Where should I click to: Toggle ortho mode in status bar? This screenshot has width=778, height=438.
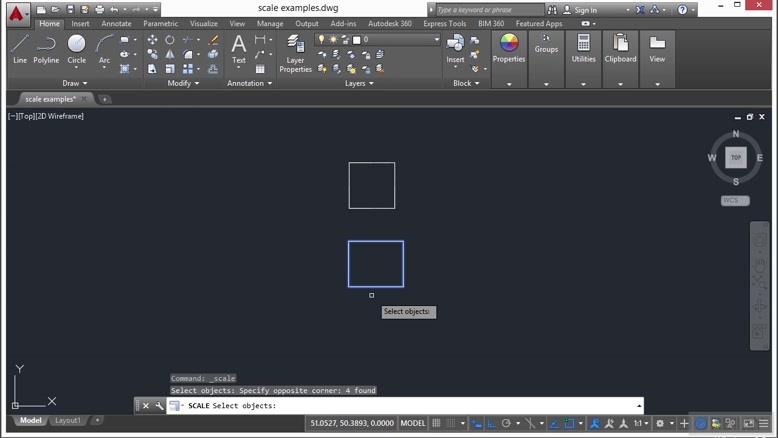point(491,423)
